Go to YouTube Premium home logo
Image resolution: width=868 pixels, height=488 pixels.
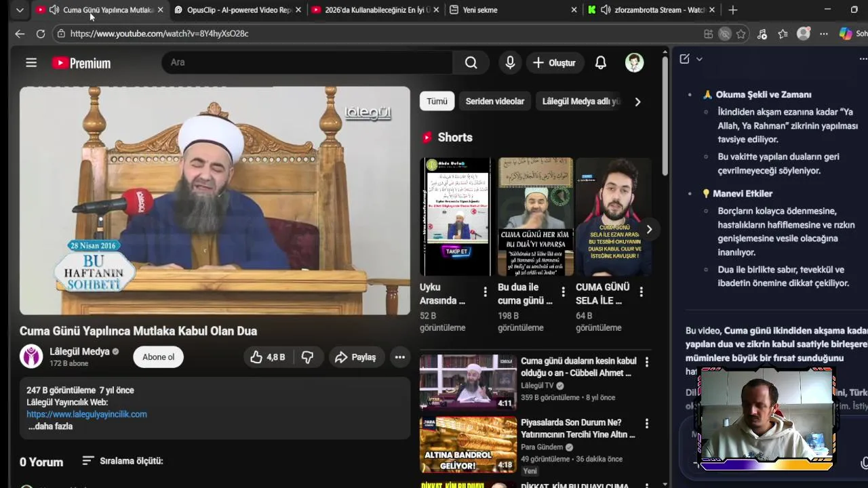point(81,63)
